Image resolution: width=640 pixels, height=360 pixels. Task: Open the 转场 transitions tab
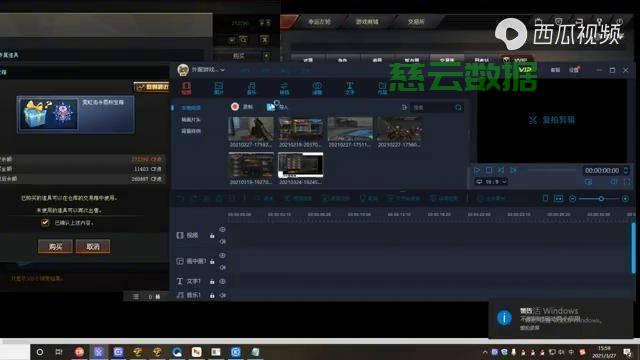point(284,88)
